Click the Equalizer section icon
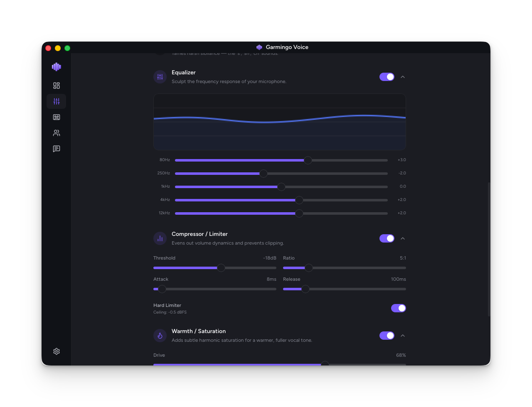This screenshot has height=407, width=532. (x=160, y=77)
